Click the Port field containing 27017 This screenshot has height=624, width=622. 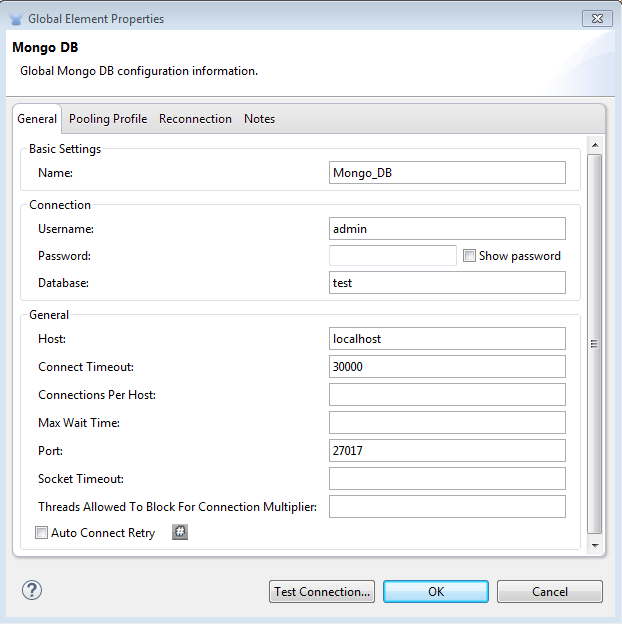(447, 450)
